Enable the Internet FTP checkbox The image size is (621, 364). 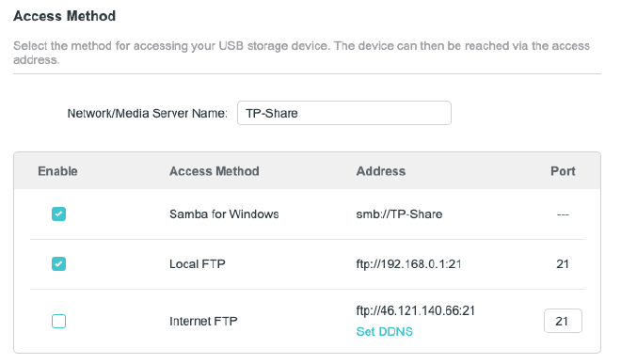(x=58, y=321)
